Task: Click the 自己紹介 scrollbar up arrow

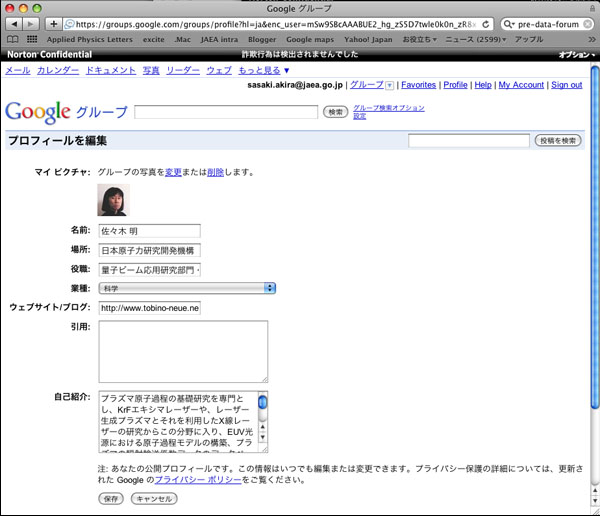Action: (263, 426)
